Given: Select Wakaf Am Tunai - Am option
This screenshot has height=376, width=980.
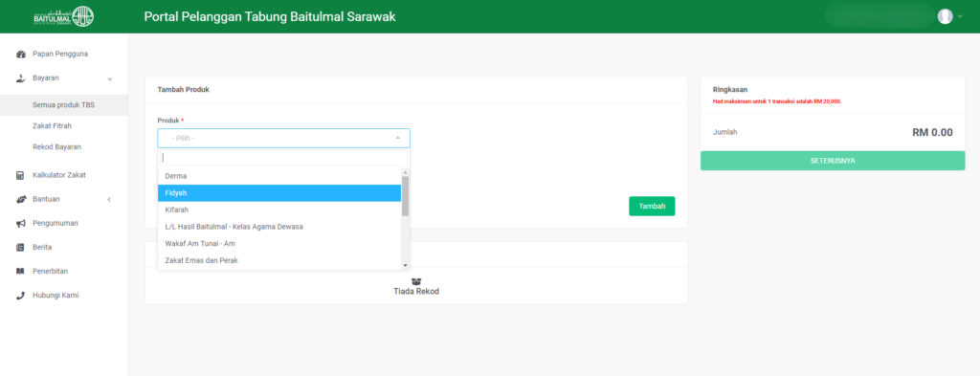Looking at the screenshot, I should [279, 244].
